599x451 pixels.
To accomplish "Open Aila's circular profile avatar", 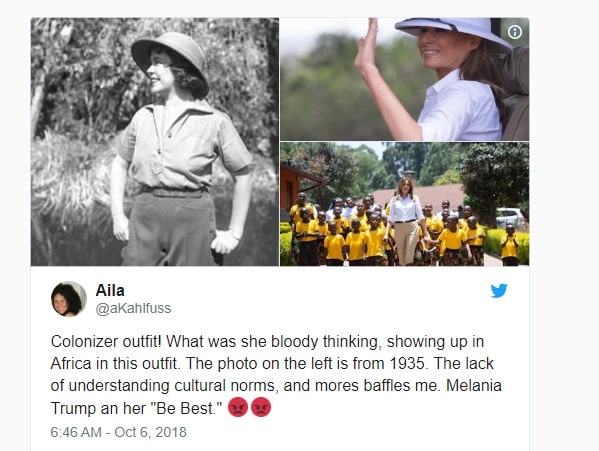I will (69, 299).
